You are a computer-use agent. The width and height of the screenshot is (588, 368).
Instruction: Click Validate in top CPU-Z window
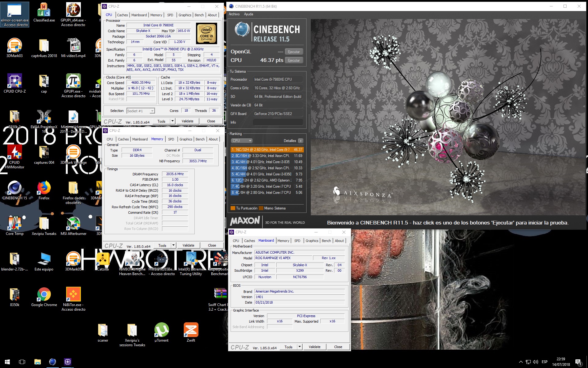(x=187, y=121)
